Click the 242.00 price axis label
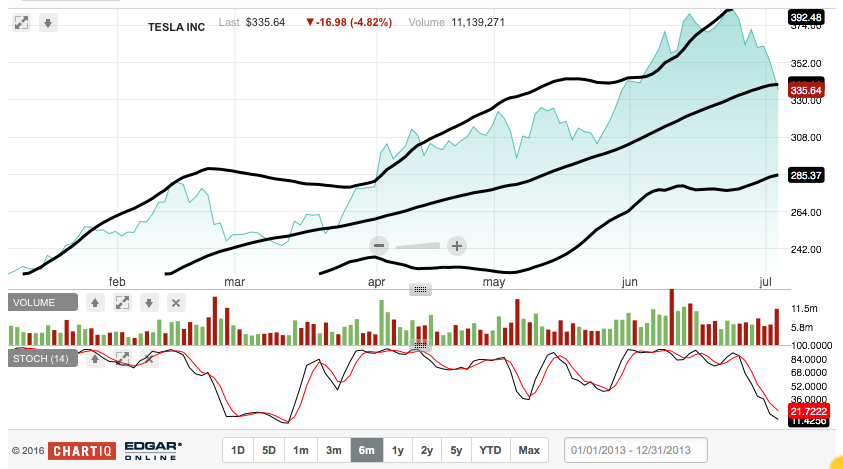 [x=806, y=250]
